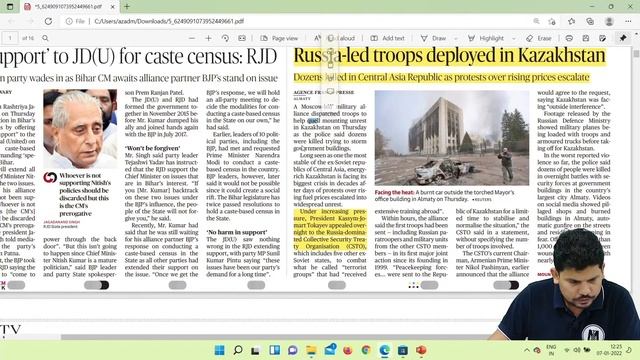Open the Widgets taskbar icon
The image size is (640, 360).
pos(274,350)
